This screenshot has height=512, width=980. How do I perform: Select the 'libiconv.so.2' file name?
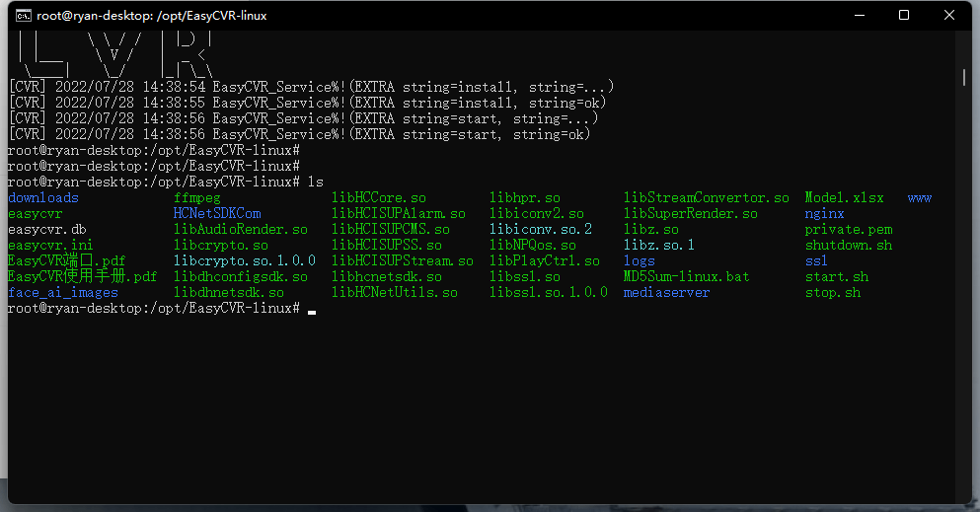click(541, 229)
